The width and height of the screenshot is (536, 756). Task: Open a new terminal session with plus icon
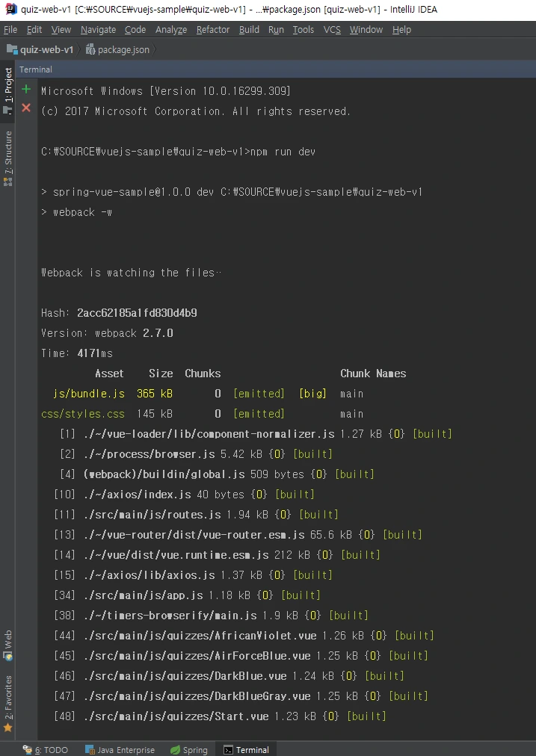26,89
